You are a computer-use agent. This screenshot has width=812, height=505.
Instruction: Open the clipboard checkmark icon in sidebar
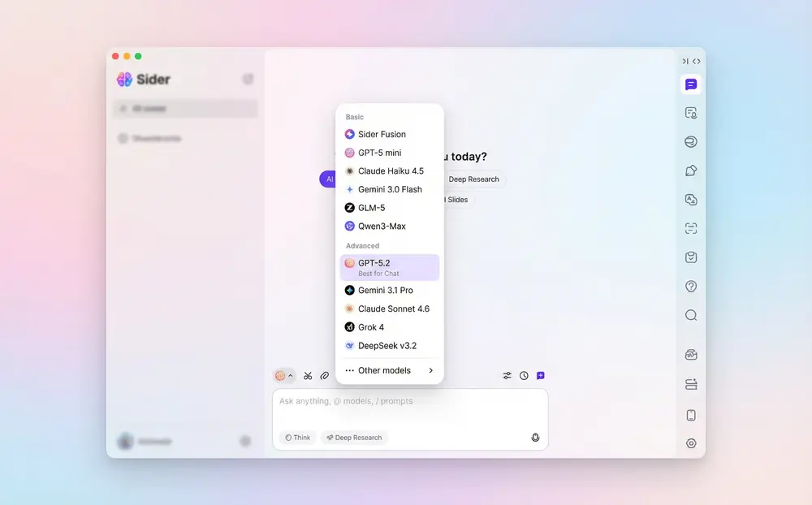pyautogui.click(x=691, y=257)
